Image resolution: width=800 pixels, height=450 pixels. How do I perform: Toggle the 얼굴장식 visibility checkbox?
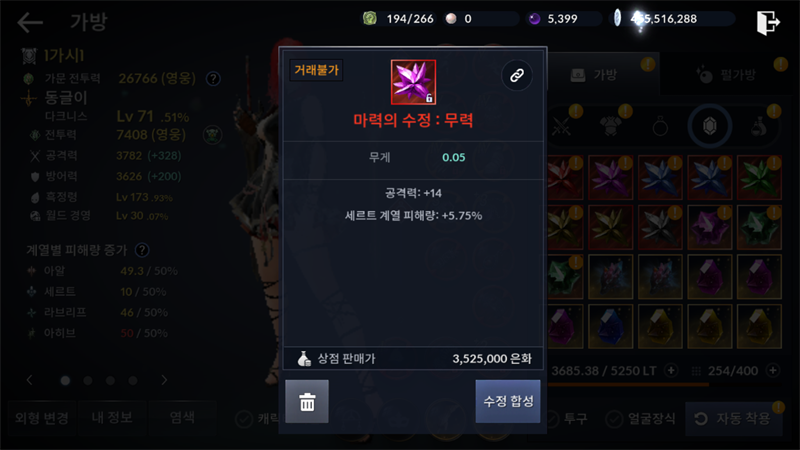pos(614,419)
